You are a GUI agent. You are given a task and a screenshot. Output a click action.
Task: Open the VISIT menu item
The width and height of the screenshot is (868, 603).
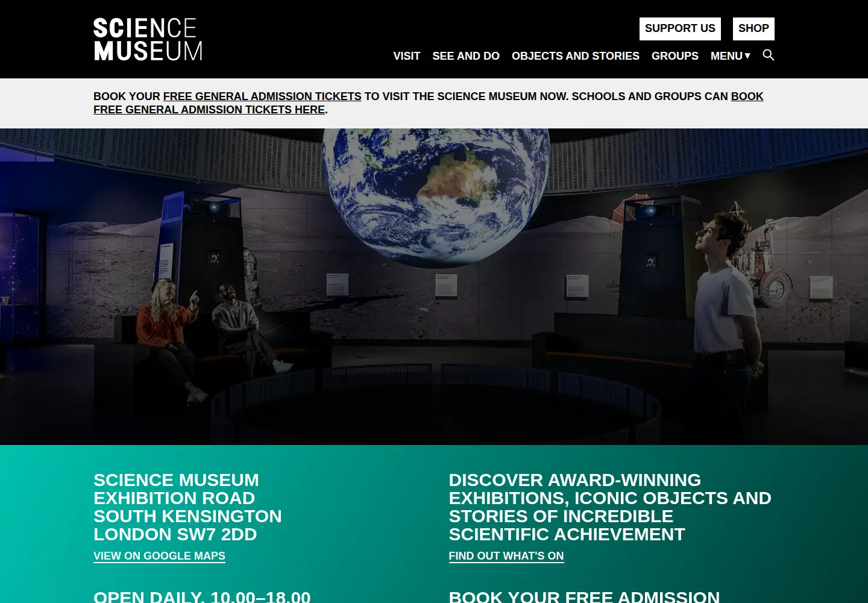[406, 56]
